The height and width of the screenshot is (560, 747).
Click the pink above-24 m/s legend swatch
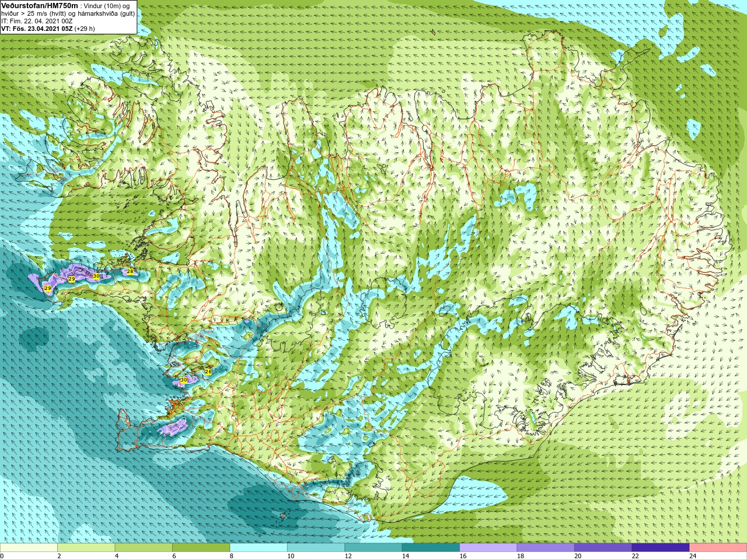pos(718,548)
